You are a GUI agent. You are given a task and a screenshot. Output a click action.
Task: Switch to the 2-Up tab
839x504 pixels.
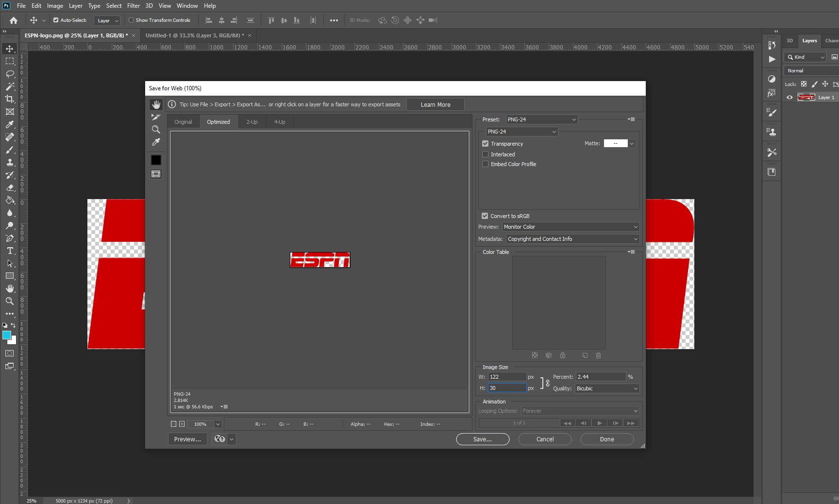pos(252,122)
